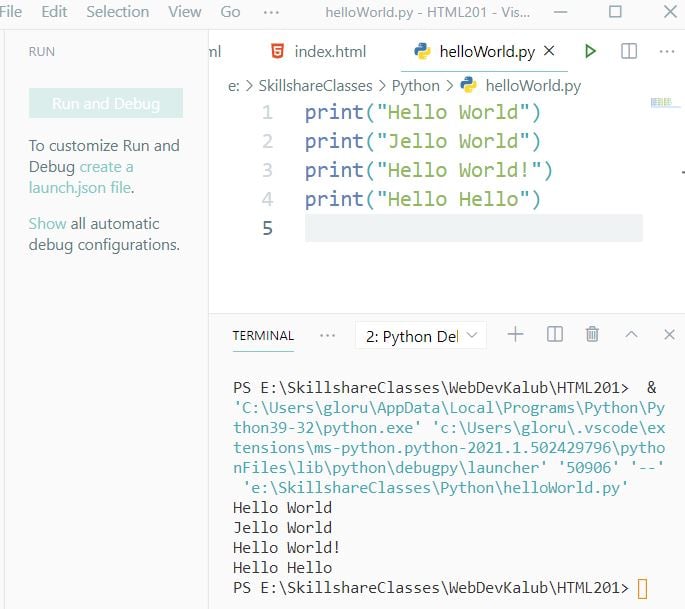Click the Python icon on helloWorld.py tab
This screenshot has height=609, width=685.
tap(422, 51)
